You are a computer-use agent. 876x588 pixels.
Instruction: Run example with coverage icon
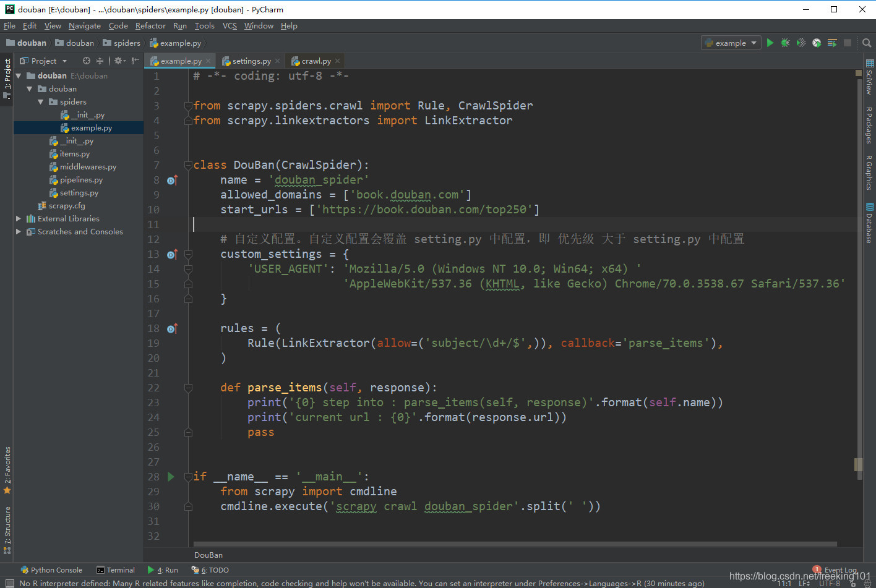pyautogui.click(x=801, y=43)
